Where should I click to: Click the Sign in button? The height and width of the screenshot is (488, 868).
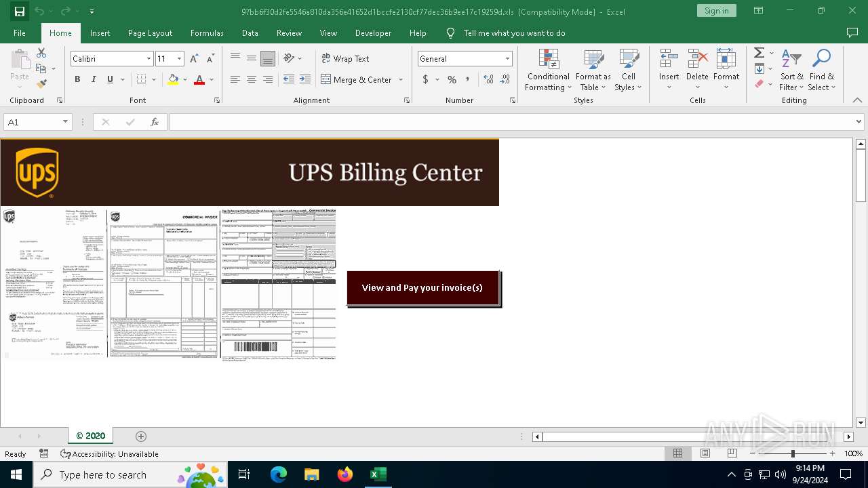click(x=716, y=11)
